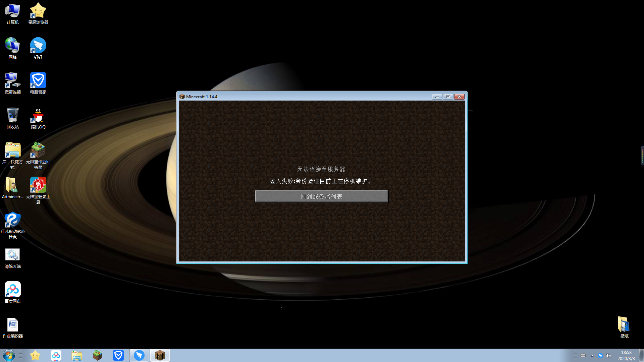Screen dimensions: 644x362
Task: Open 无限宝作业回答器 desktop icon
Action: [38, 150]
